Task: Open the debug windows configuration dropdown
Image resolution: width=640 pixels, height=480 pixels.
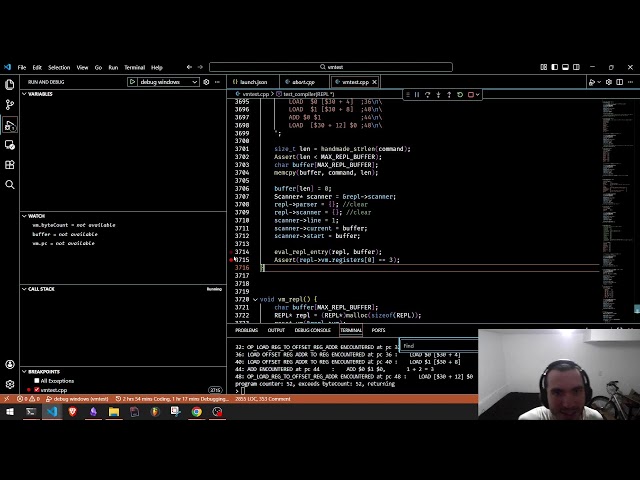Action: click(168, 82)
